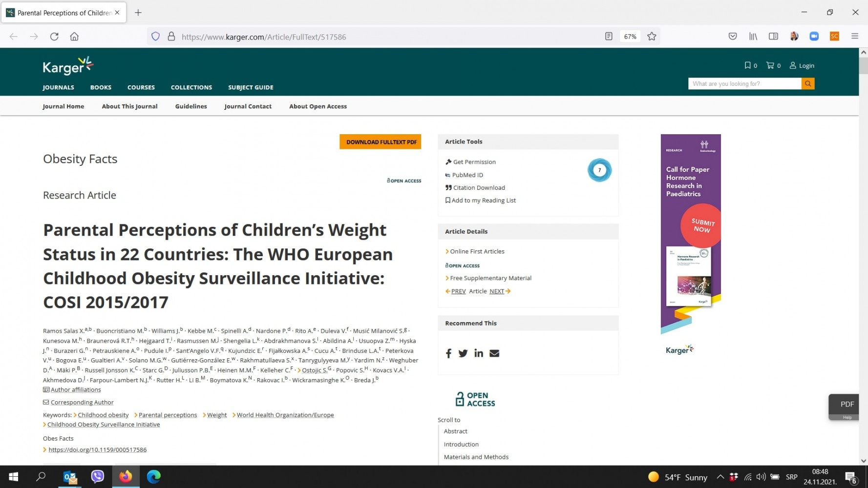Click Download Fulltext PDF button
This screenshot has width=868, height=488.
click(x=381, y=142)
